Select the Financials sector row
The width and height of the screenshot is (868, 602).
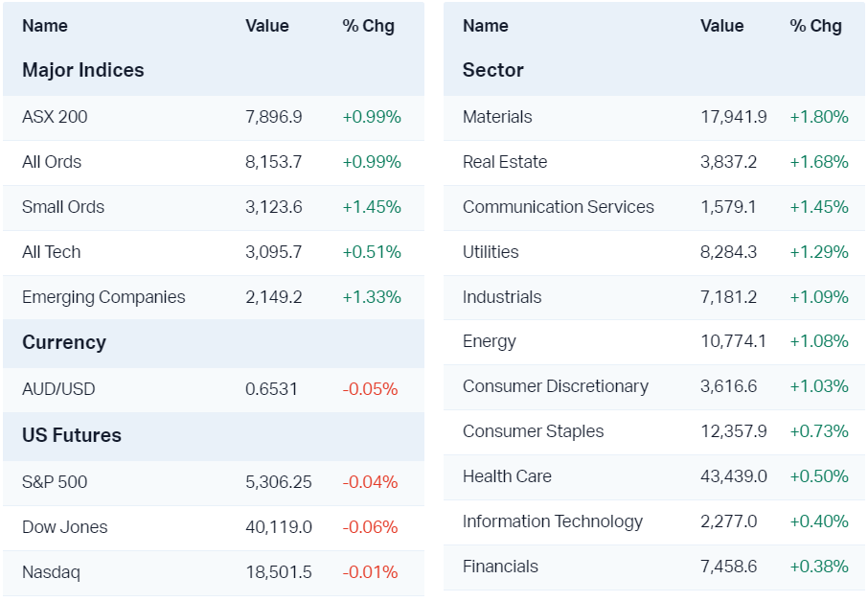click(x=500, y=567)
